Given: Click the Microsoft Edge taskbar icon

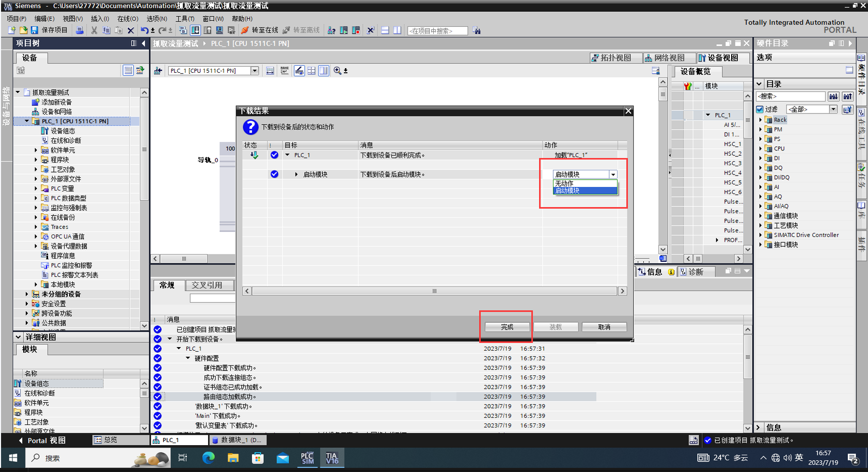Looking at the screenshot, I should pyautogui.click(x=208, y=458).
